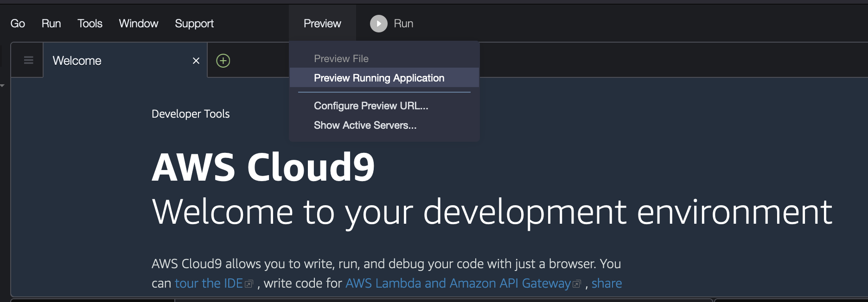The height and width of the screenshot is (302, 868).
Task: Open AWS Lambda and Amazon API Gateway link
Action: tap(463, 283)
